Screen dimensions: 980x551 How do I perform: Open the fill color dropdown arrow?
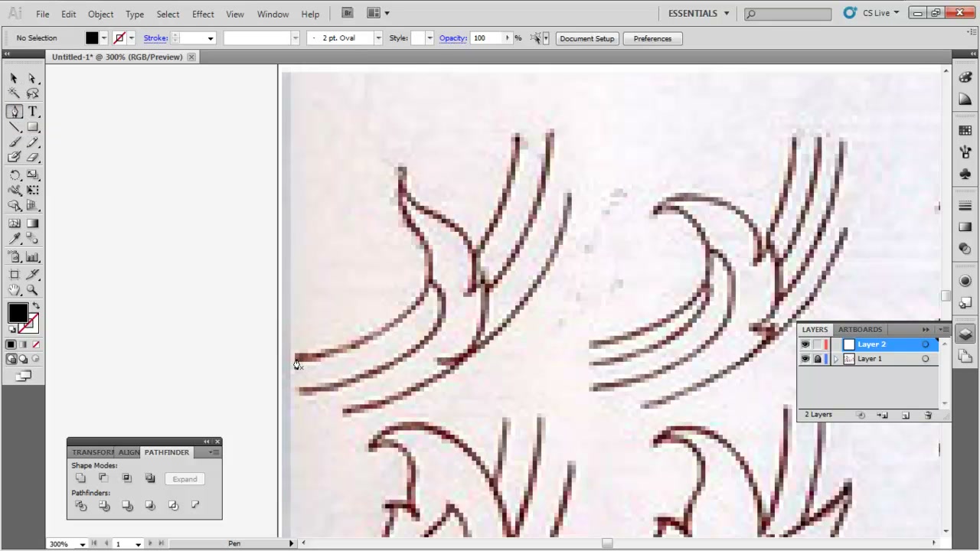click(103, 38)
